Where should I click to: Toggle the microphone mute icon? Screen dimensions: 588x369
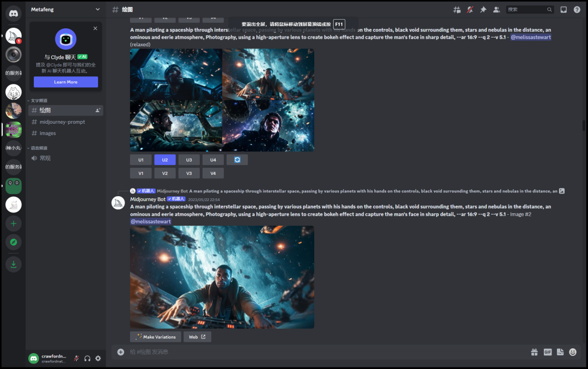pyautogui.click(x=77, y=359)
